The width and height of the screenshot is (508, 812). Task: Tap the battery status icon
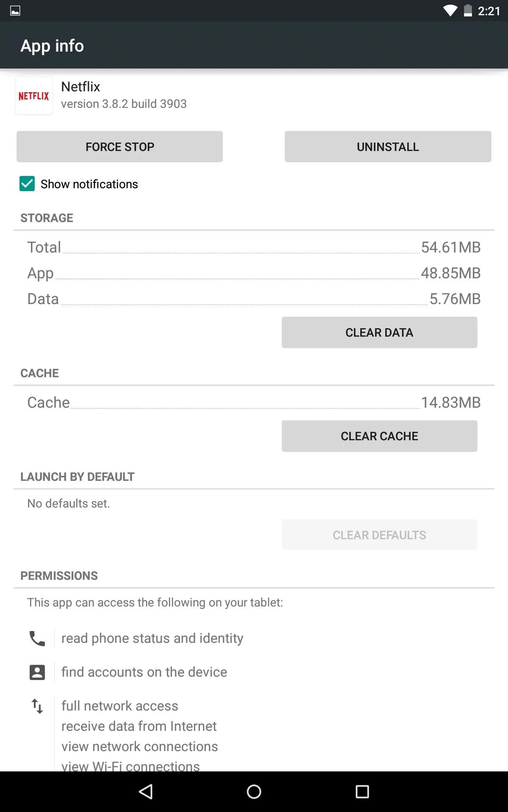click(x=468, y=11)
